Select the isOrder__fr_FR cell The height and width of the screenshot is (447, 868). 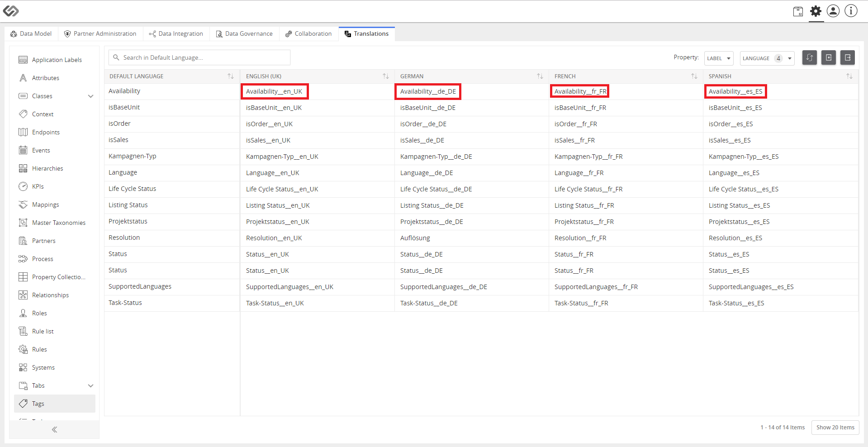(626, 124)
